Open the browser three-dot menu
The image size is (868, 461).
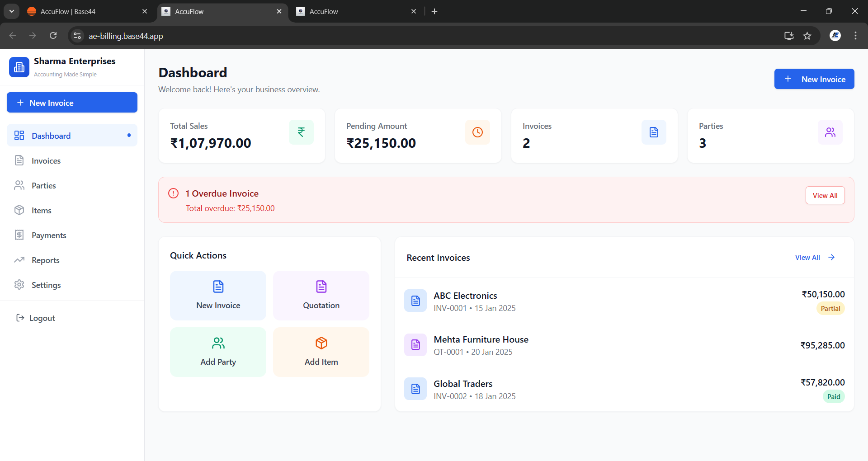855,36
